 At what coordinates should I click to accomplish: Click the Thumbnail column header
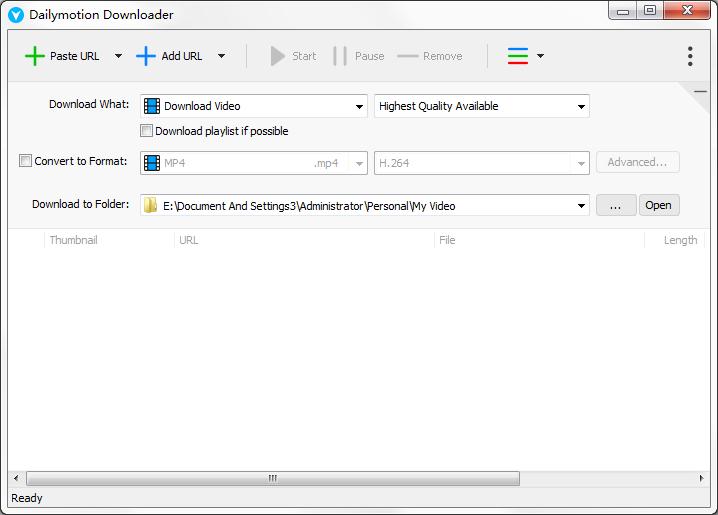tap(73, 240)
